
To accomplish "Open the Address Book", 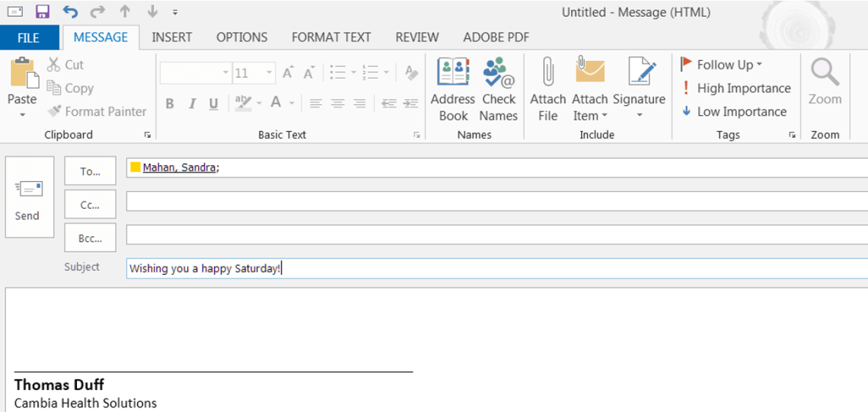I will tap(453, 89).
